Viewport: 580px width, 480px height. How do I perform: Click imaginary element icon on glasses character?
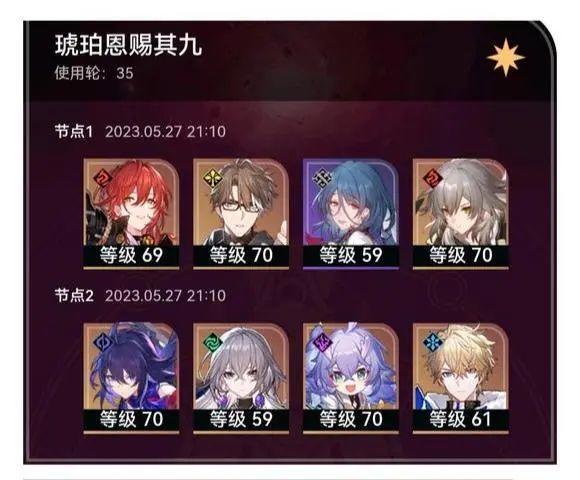tap(212, 178)
